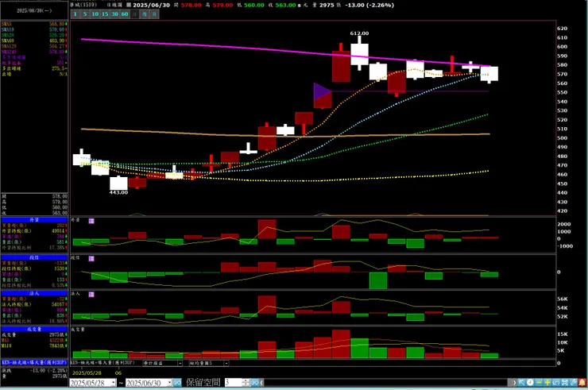Select the volume blue panel header in left sidebar
This screenshot has width=588, height=390.
point(34,330)
